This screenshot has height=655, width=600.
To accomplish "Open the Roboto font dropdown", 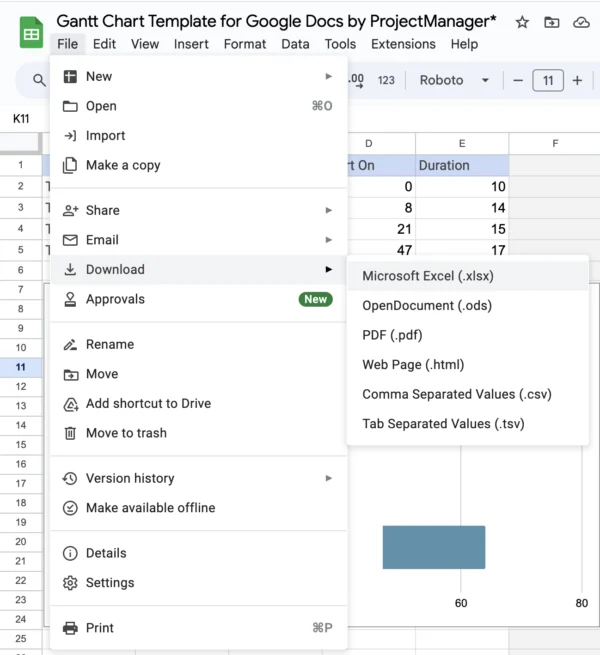I will tap(454, 80).
